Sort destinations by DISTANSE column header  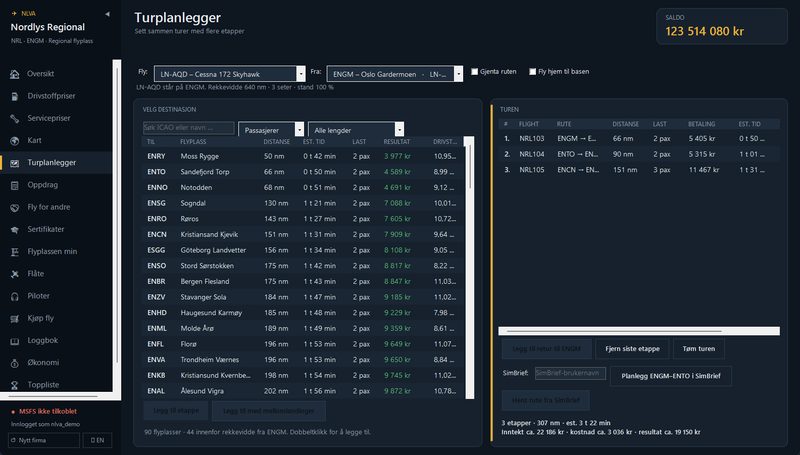tap(276, 142)
